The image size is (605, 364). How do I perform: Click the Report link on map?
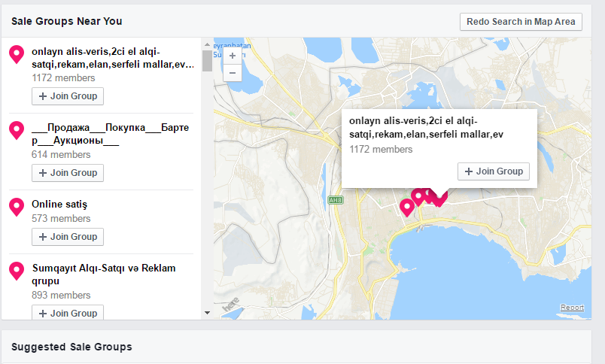point(572,308)
